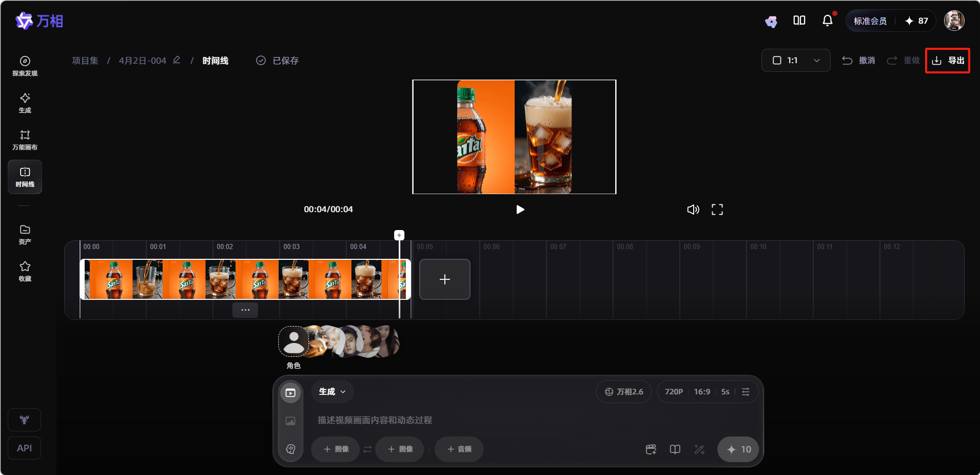Select the video mode icon in prompt panel

click(290, 393)
